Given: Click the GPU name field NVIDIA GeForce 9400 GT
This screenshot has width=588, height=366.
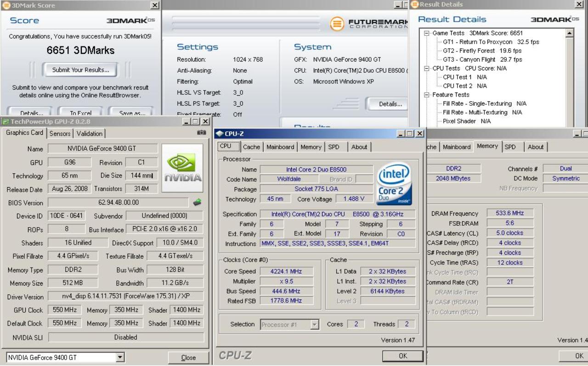Looking at the screenshot, I should (102, 149).
